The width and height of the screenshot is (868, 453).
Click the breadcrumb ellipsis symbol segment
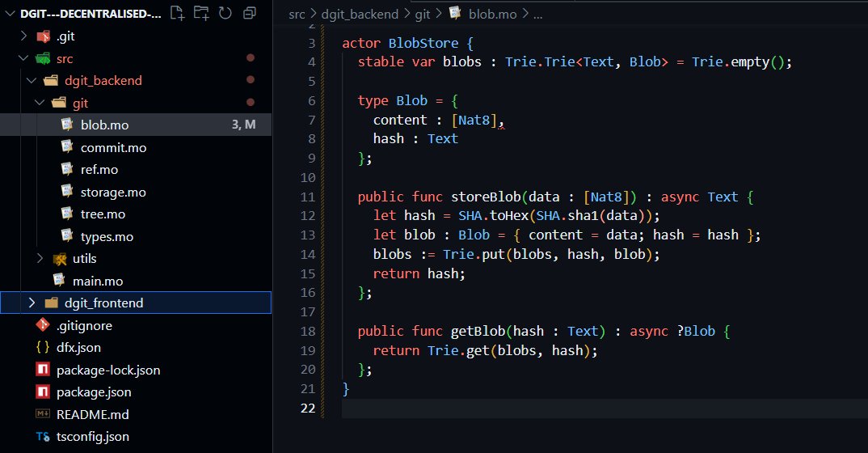(x=537, y=15)
